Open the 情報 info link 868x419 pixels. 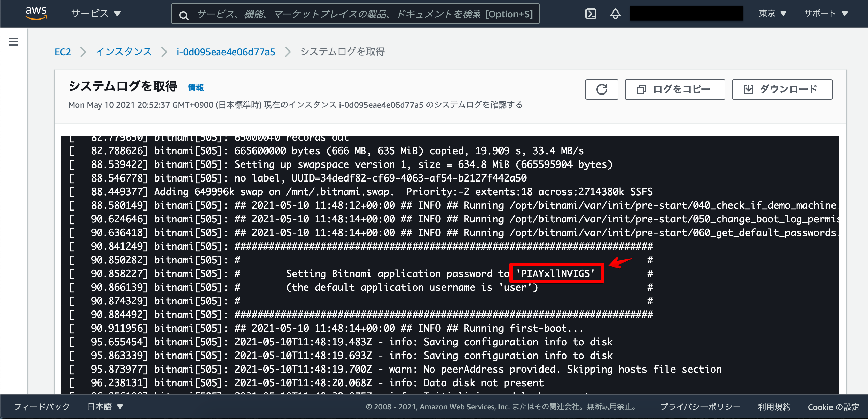196,88
